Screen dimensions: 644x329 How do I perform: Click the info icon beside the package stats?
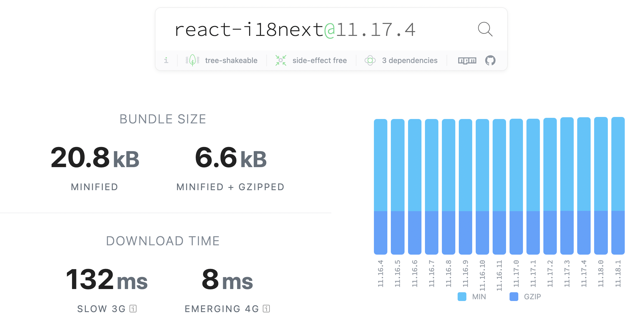coord(166,60)
